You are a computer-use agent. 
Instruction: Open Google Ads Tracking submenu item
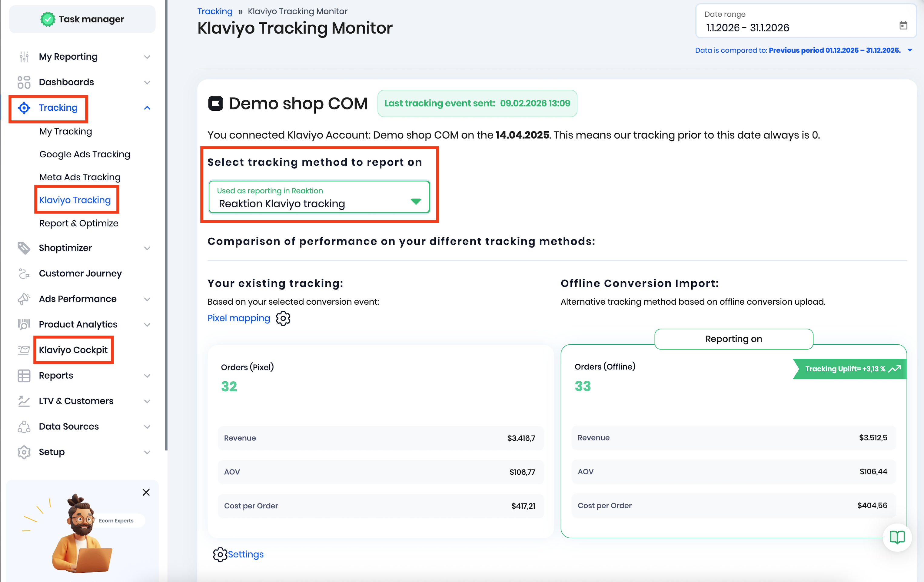(85, 154)
